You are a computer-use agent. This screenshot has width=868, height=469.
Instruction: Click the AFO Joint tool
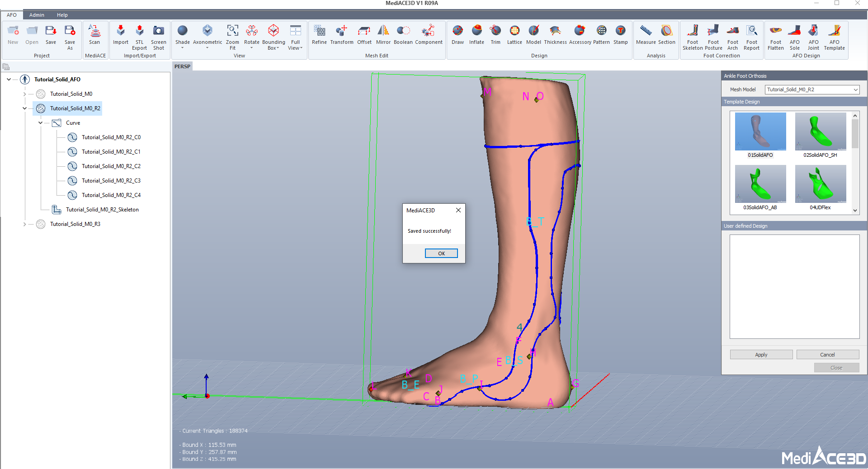click(813, 37)
